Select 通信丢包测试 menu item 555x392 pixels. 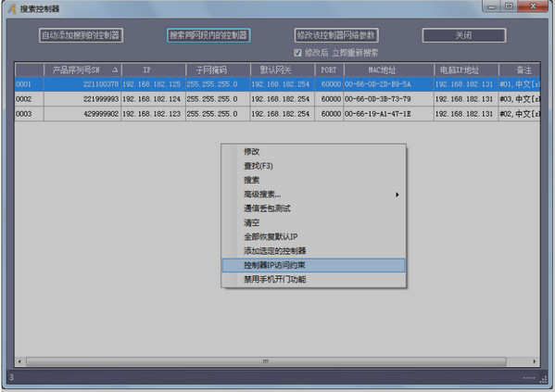pyautogui.click(x=313, y=209)
